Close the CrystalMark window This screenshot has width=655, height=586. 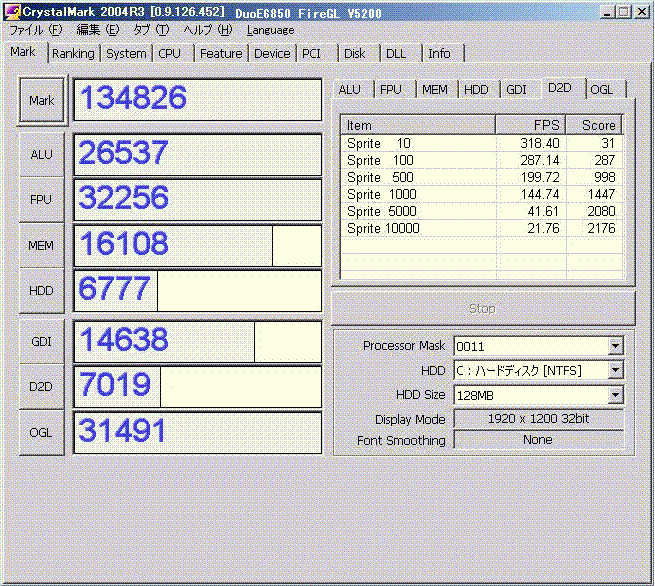(x=642, y=12)
